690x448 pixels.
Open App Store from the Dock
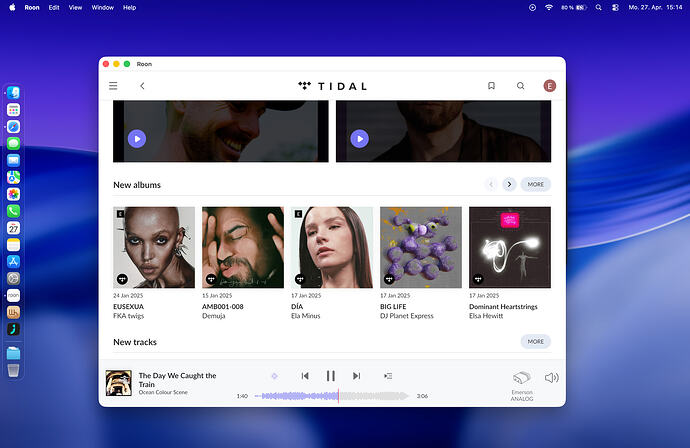[x=13, y=261]
